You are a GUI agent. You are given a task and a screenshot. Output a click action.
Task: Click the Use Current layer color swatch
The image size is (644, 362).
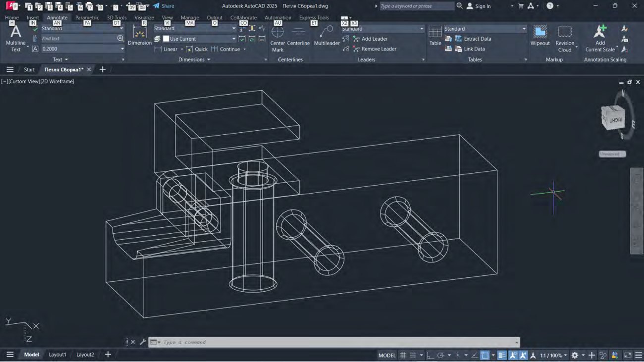point(166,39)
